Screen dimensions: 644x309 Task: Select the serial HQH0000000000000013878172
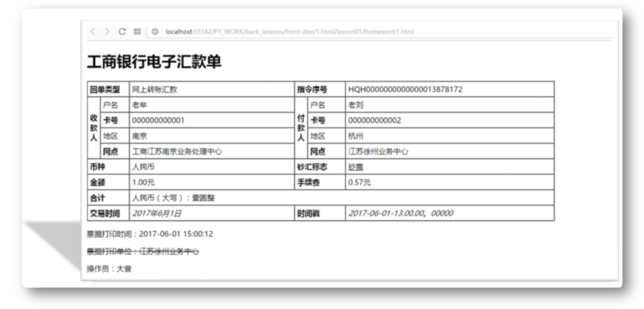[x=405, y=89]
